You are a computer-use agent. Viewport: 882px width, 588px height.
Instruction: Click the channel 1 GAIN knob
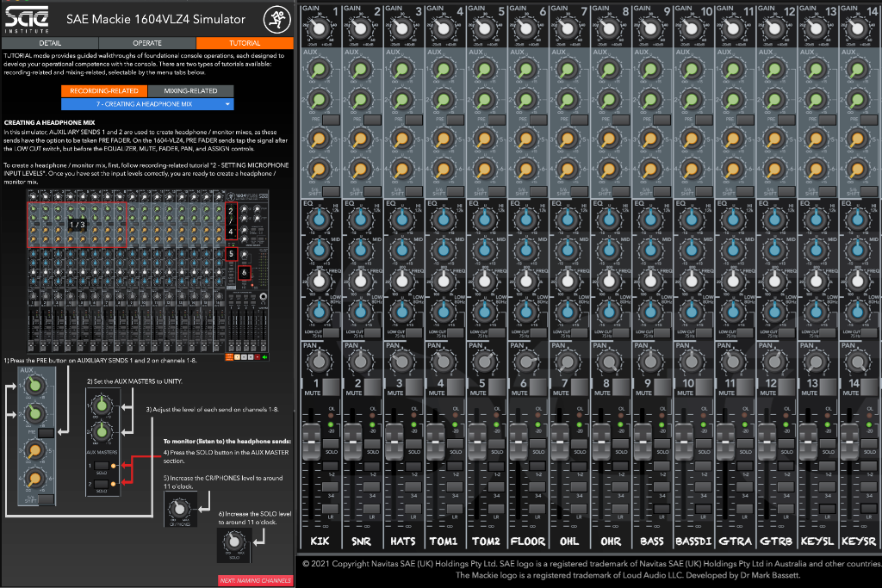(x=319, y=28)
